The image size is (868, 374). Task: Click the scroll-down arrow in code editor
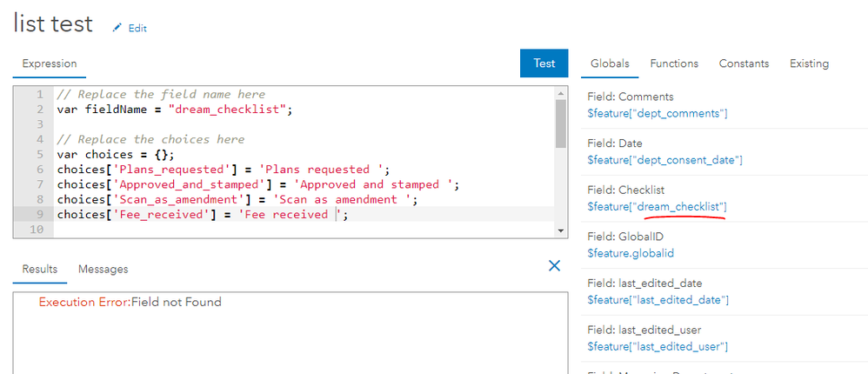tap(561, 230)
